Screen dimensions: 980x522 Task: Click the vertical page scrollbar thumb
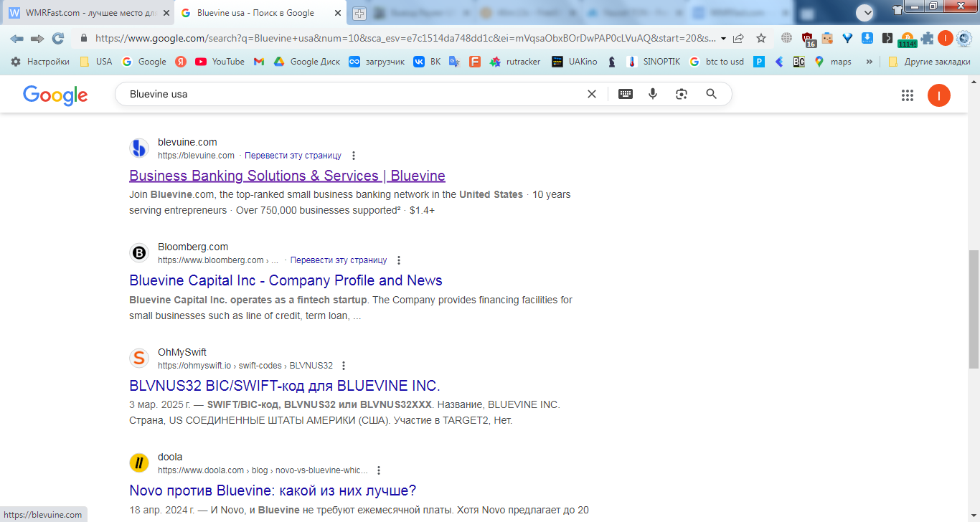pos(974,310)
